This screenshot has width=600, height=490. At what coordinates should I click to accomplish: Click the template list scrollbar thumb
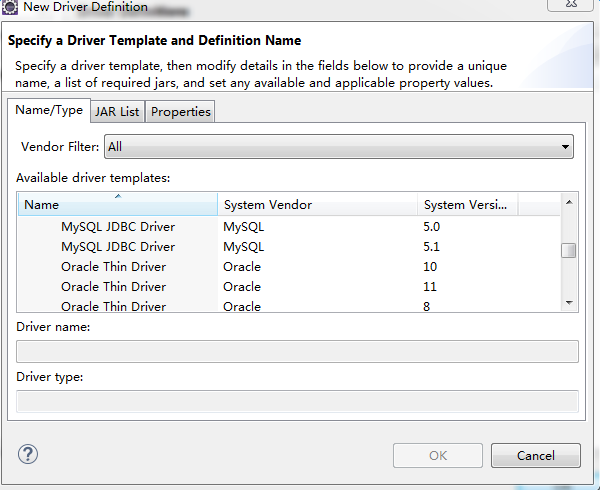(x=569, y=251)
